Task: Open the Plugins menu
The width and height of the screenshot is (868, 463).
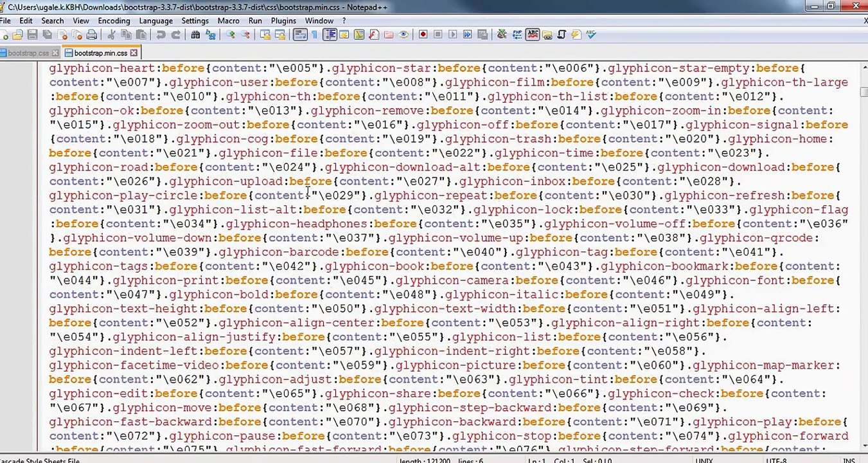Action: 283,21
